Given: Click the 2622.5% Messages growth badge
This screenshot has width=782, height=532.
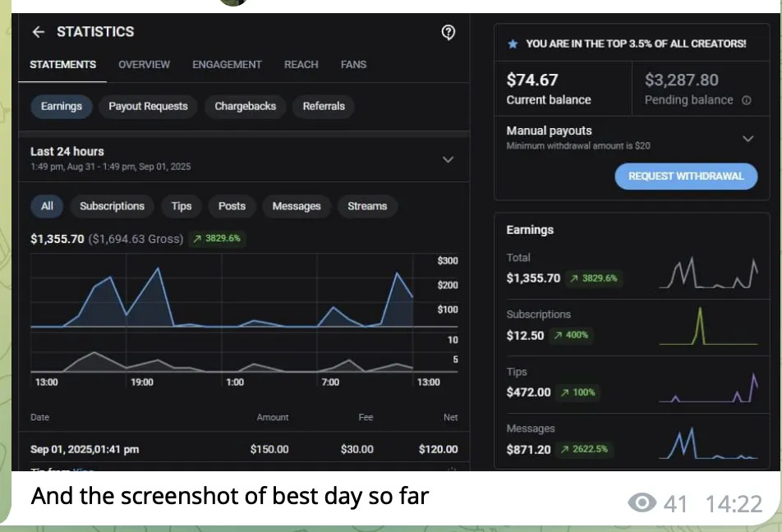Looking at the screenshot, I should 585,449.
